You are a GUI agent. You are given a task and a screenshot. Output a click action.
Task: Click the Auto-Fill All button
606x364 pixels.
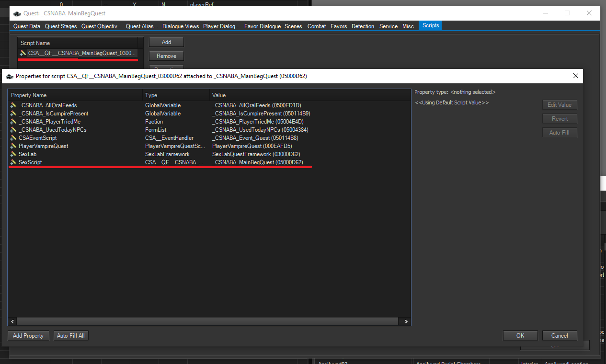[x=70, y=336]
